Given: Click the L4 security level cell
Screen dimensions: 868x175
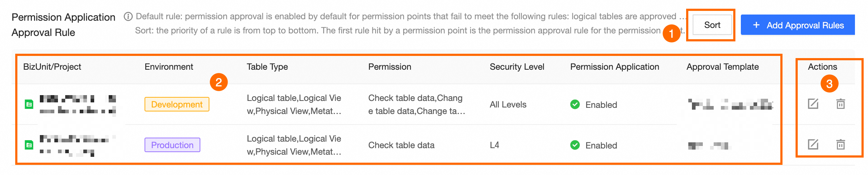Looking at the screenshot, I should [x=494, y=145].
